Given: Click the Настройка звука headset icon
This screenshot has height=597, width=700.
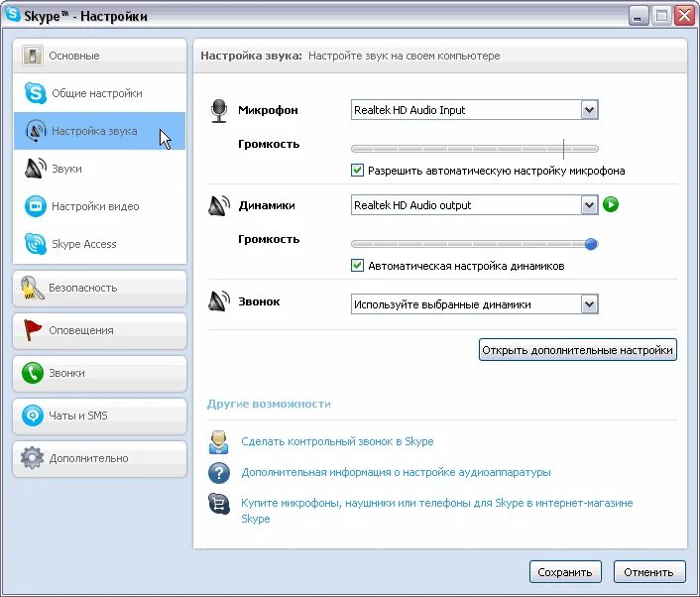Looking at the screenshot, I should 36,131.
